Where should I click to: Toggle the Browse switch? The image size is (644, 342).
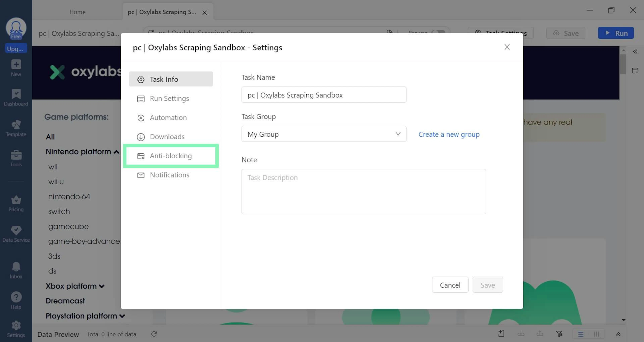click(438, 32)
